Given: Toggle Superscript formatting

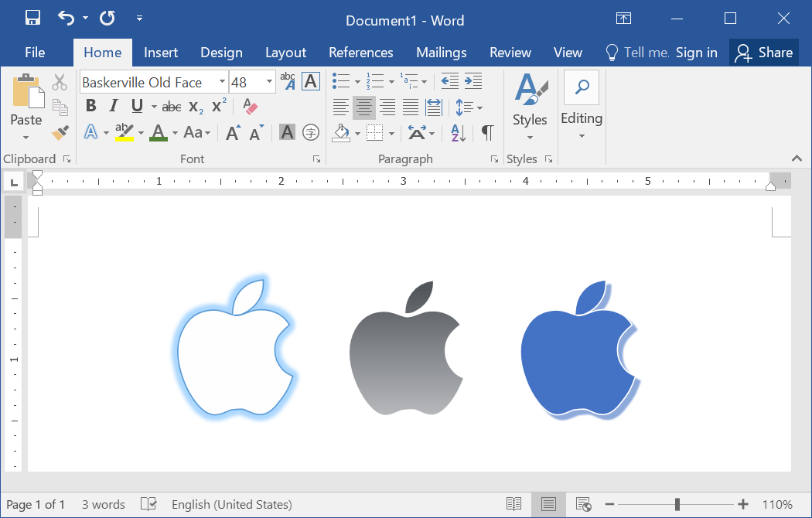Looking at the screenshot, I should (219, 105).
